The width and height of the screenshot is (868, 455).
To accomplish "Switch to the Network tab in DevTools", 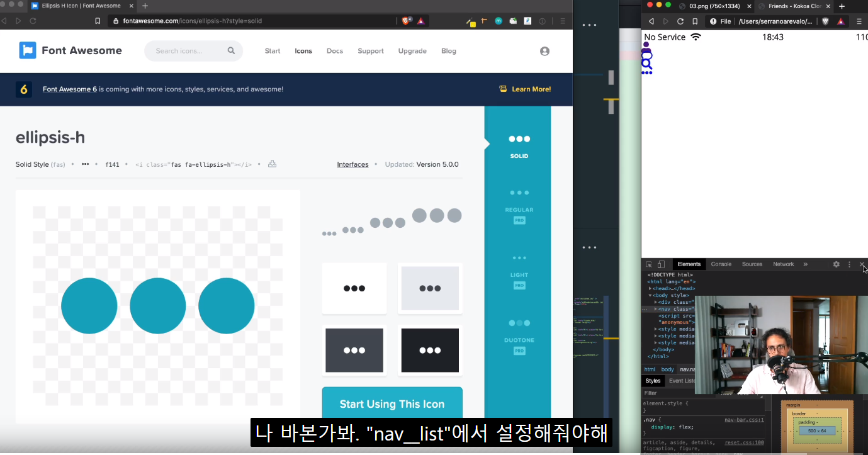I will coord(784,264).
